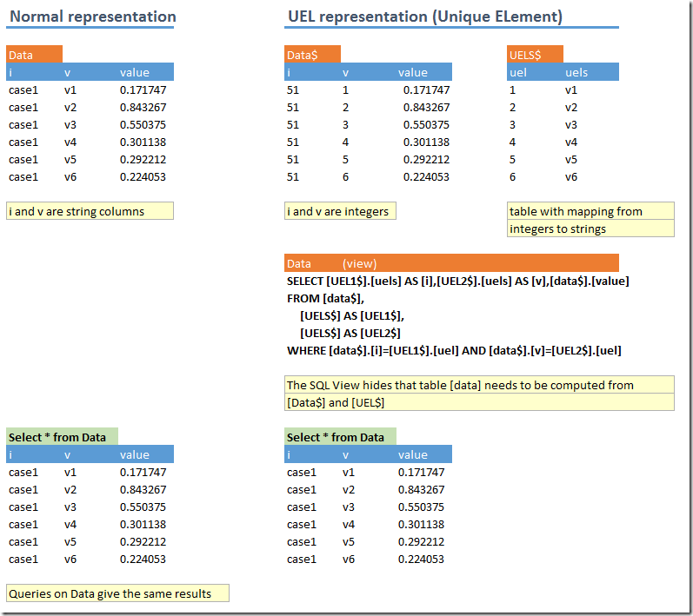Viewport: 693px width, 616px height.
Task: Click the orange "Data (view)" header bar
Action: point(450,263)
